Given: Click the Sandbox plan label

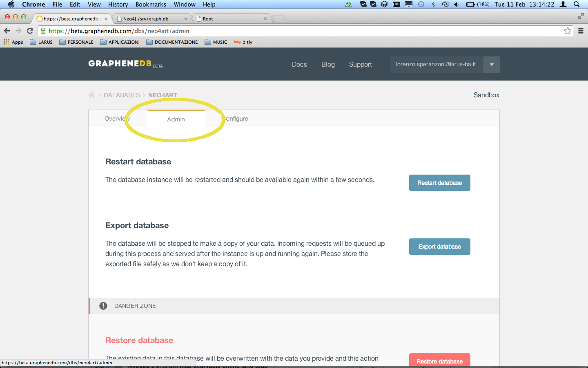Looking at the screenshot, I should (x=486, y=95).
